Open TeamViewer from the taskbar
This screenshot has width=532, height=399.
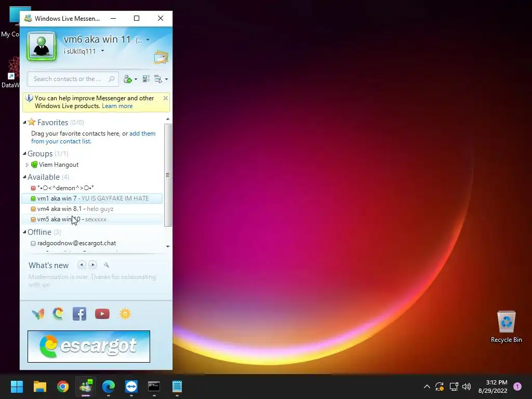click(x=131, y=387)
